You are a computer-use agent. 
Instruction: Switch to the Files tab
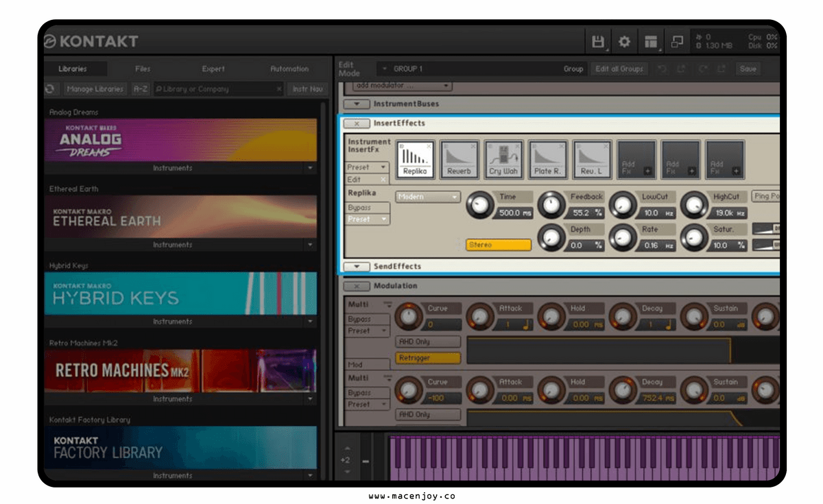[143, 69]
